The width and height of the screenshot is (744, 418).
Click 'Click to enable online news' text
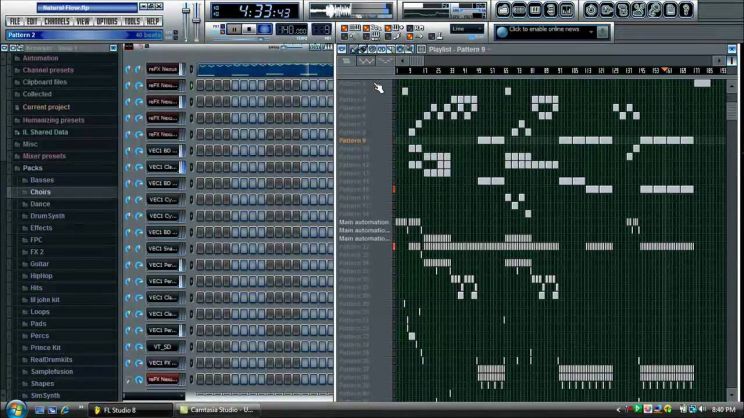pyautogui.click(x=544, y=29)
